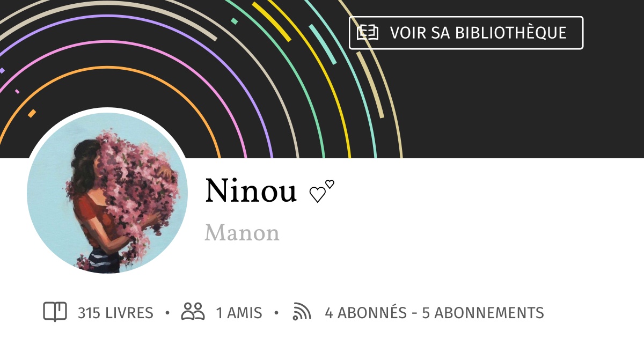Open the 1 AMIS friends list
Screen dimensions: 644x338
coord(239,313)
